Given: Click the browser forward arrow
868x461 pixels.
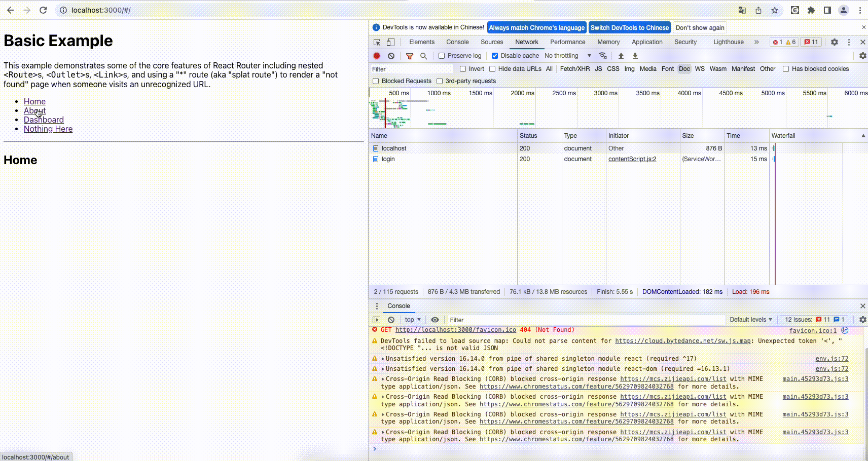Looking at the screenshot, I should [27, 10].
